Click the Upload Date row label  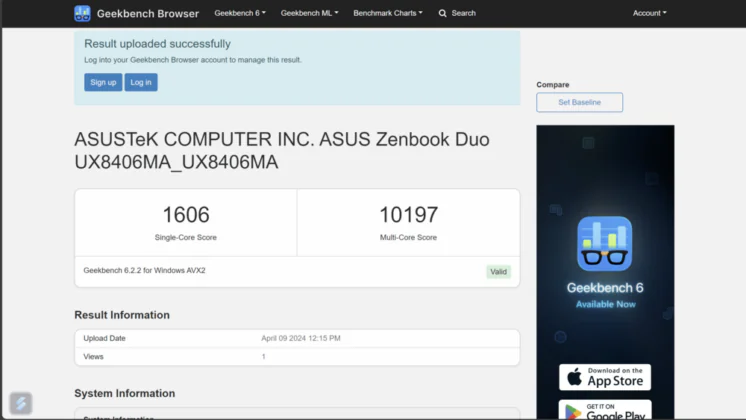tap(104, 338)
